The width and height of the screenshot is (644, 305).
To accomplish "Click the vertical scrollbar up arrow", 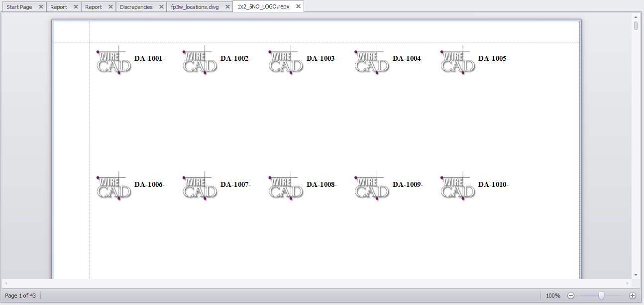I will (636, 16).
